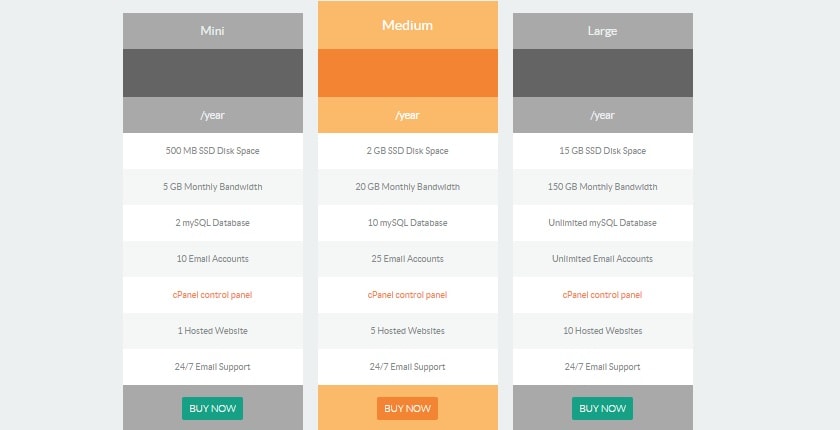Open cPanel control panel link in Medium plan
This screenshot has width=840, height=430.
click(407, 295)
